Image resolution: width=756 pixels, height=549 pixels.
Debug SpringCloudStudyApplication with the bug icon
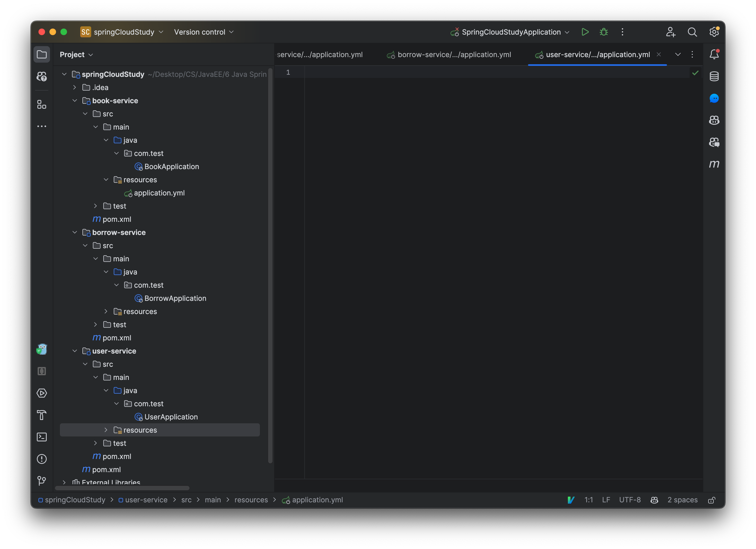604,32
